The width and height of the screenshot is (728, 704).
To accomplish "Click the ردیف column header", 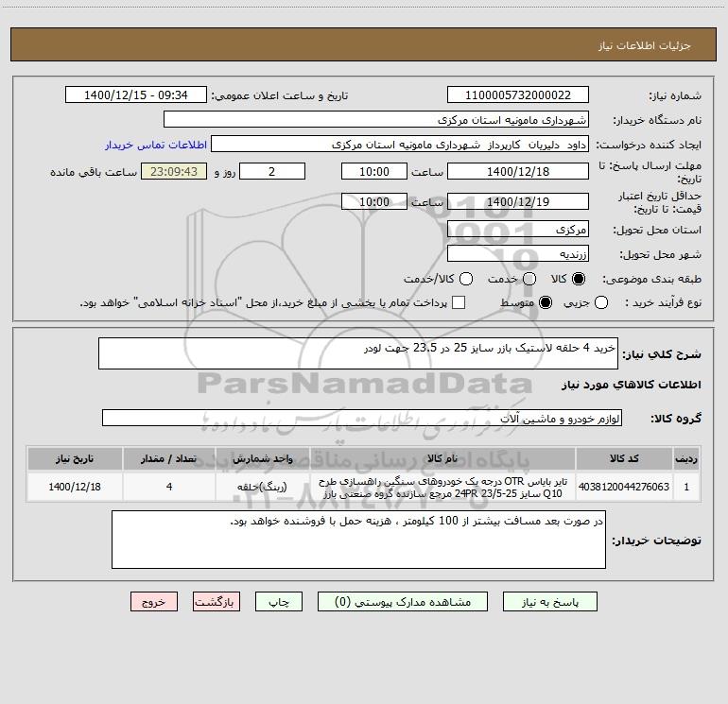I will click(686, 459).
